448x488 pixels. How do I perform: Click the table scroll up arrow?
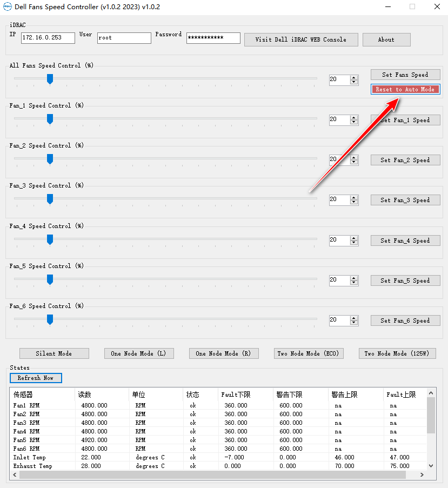point(431,393)
